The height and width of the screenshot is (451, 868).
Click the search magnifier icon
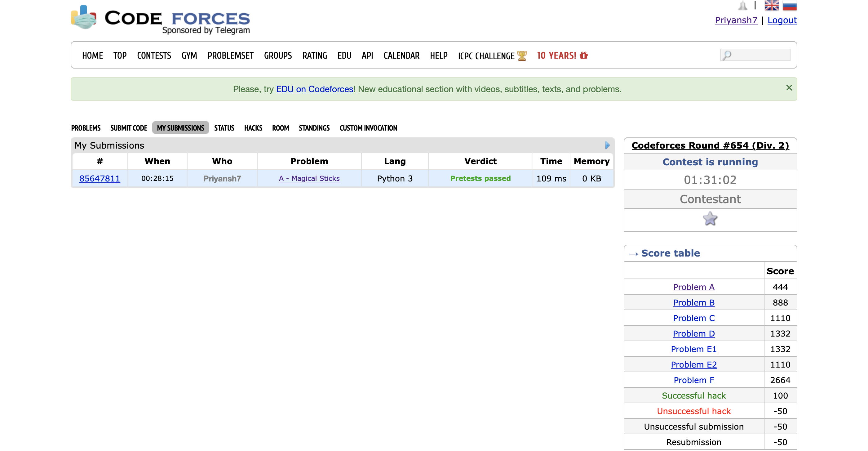click(727, 55)
